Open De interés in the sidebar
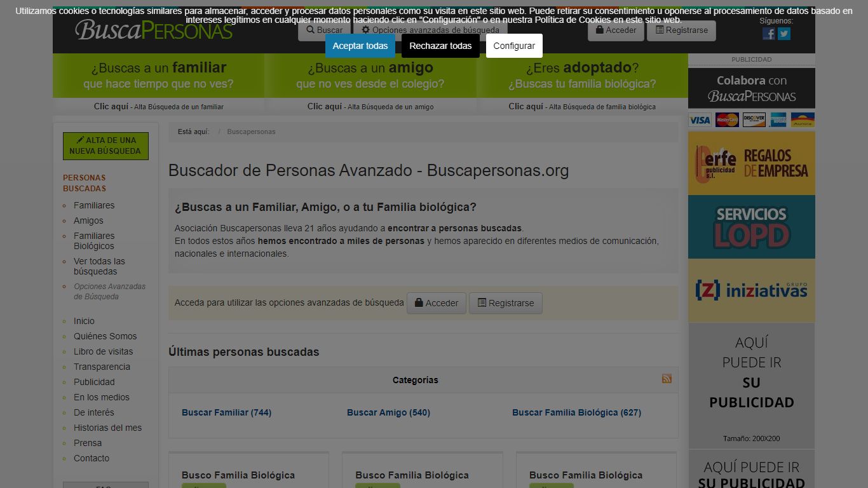 click(x=94, y=412)
